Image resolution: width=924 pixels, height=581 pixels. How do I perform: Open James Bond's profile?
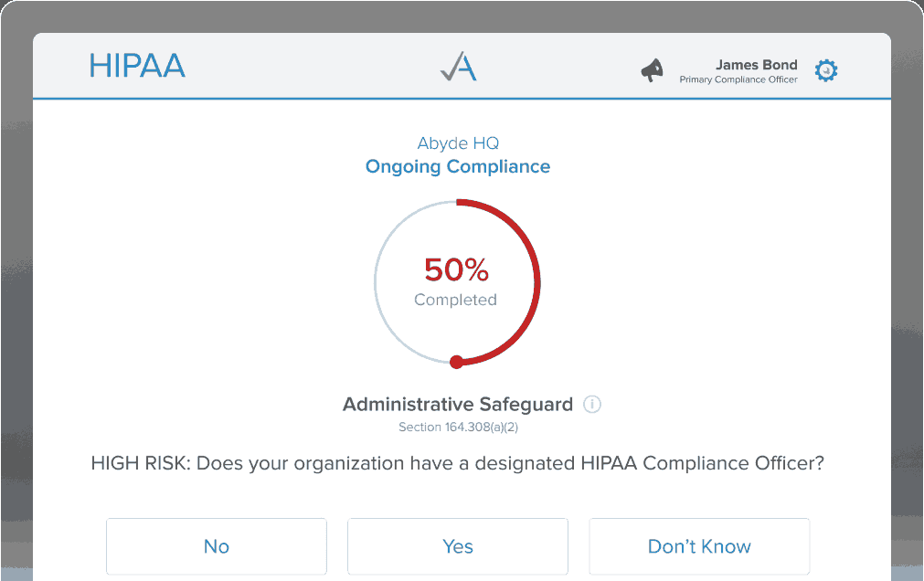click(757, 65)
